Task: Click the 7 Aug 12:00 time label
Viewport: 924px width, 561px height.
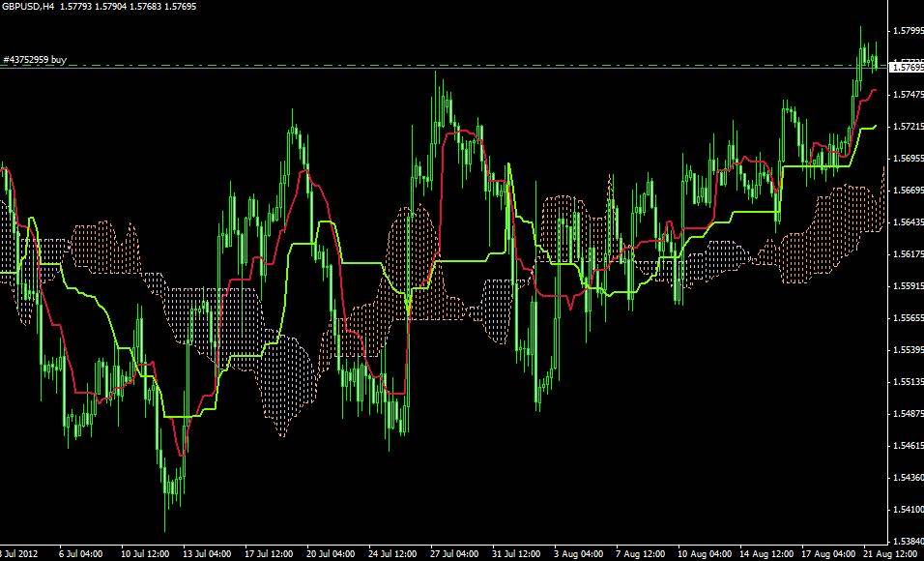Action: [x=641, y=554]
